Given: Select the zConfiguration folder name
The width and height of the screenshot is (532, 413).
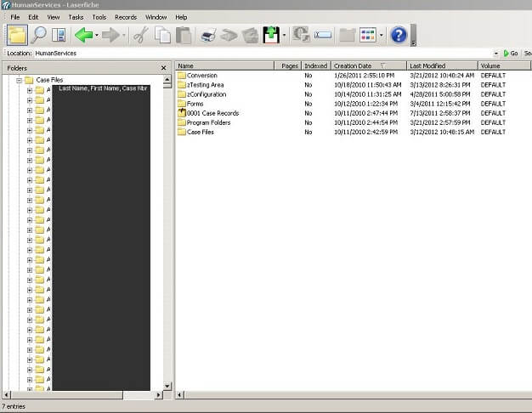Looking at the screenshot, I should (207, 94).
